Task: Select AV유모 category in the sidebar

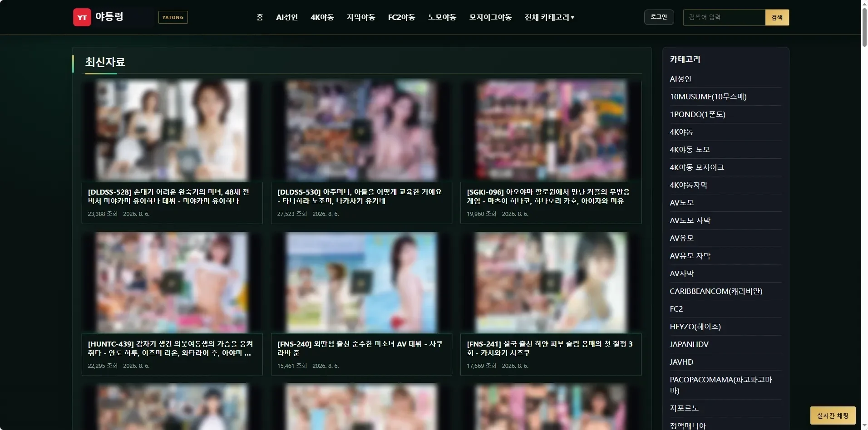Action: [682, 238]
